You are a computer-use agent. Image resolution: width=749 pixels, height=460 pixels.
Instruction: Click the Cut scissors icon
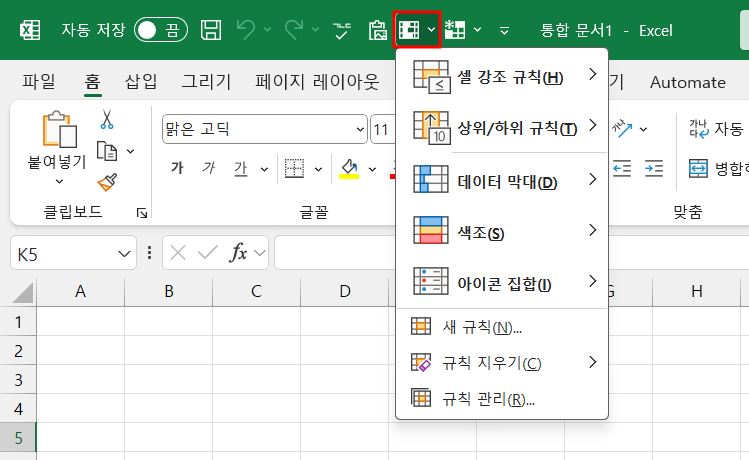[107, 119]
